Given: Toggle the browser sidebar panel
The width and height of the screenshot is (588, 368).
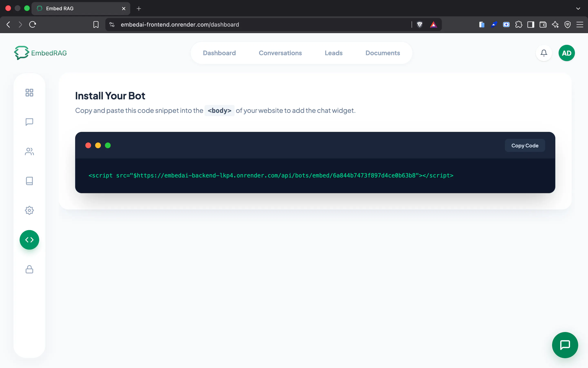Looking at the screenshot, I should [x=531, y=25].
